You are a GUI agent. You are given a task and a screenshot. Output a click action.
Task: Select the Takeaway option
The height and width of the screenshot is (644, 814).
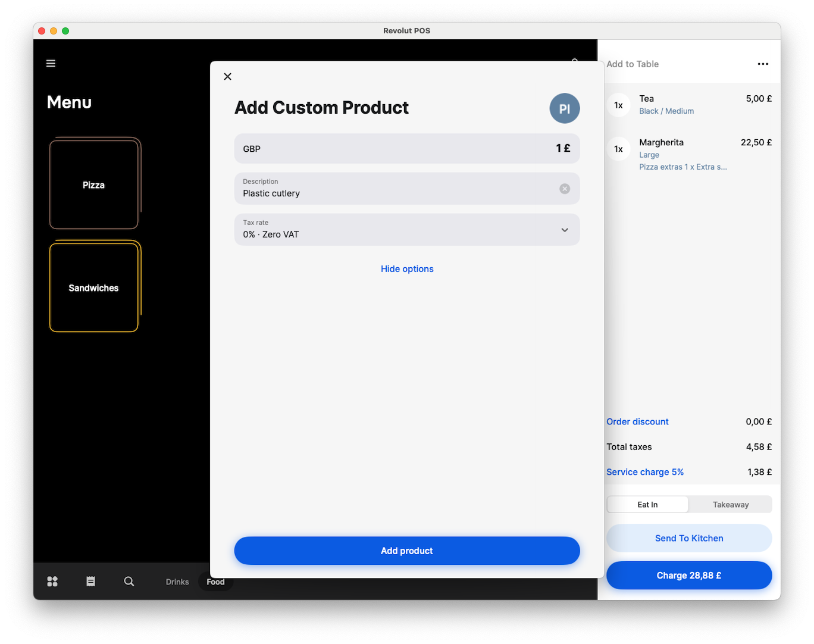(x=731, y=505)
